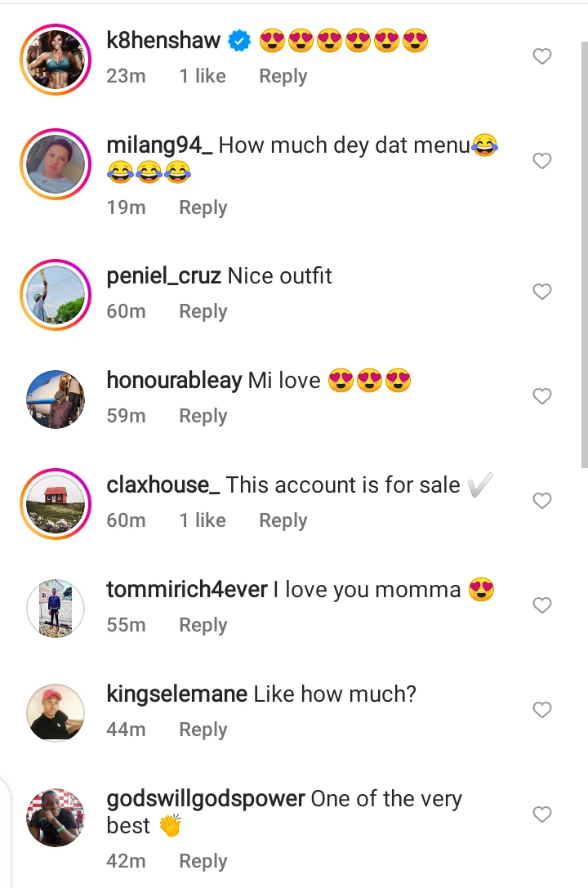The image size is (588, 888).
Task: Like kingselemane's "Like how much?" comment
Action: coord(542,710)
